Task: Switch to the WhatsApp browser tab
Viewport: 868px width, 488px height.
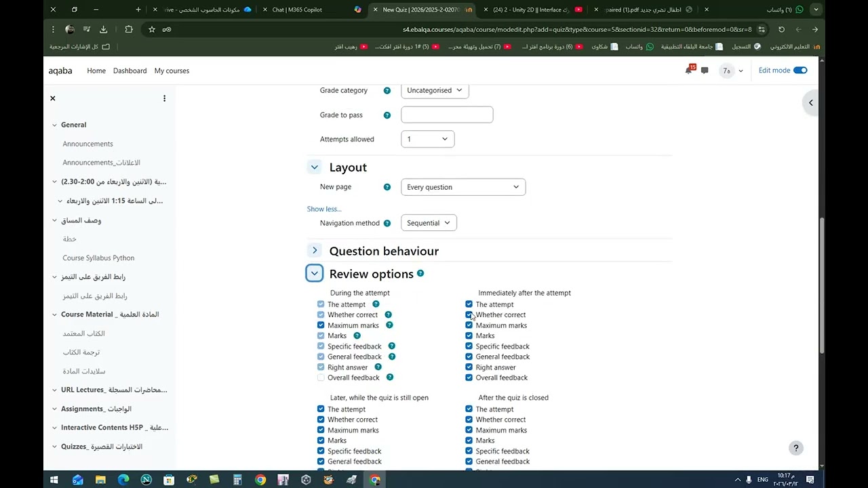Action: pyautogui.click(x=759, y=9)
